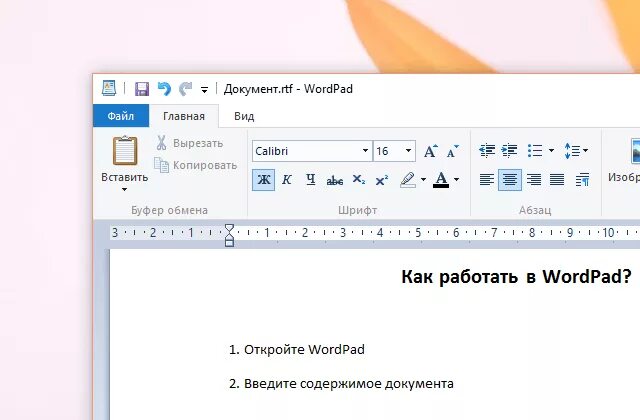Image resolution: width=640 pixels, height=420 pixels.
Task: Open the Quick Access Toolbar customization arrow
Action: coord(204,89)
